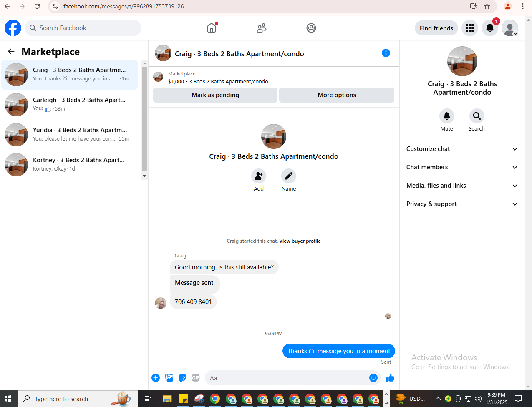Send a thumbs-up like
Screen dimensions: 532x407
coord(390,378)
